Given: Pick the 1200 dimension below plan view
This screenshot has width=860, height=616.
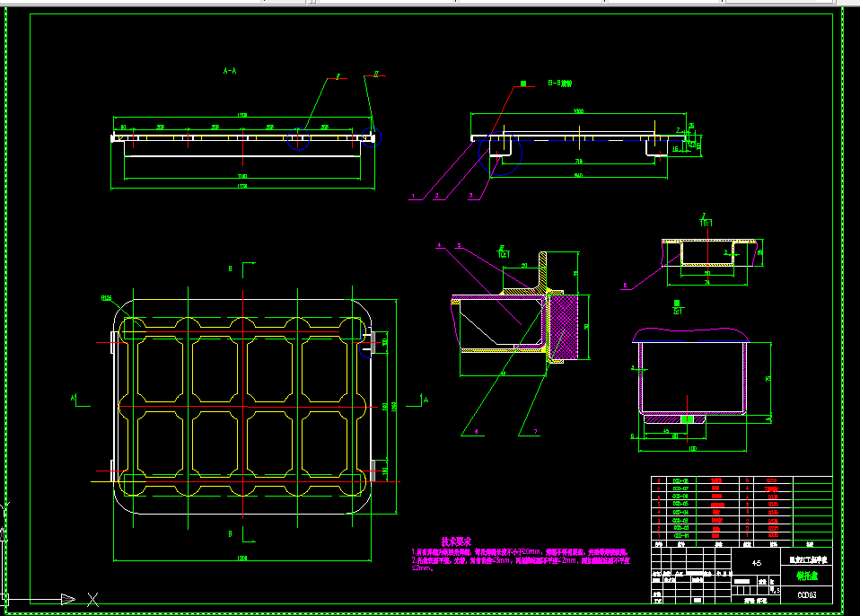Looking at the screenshot, I should tap(241, 558).
